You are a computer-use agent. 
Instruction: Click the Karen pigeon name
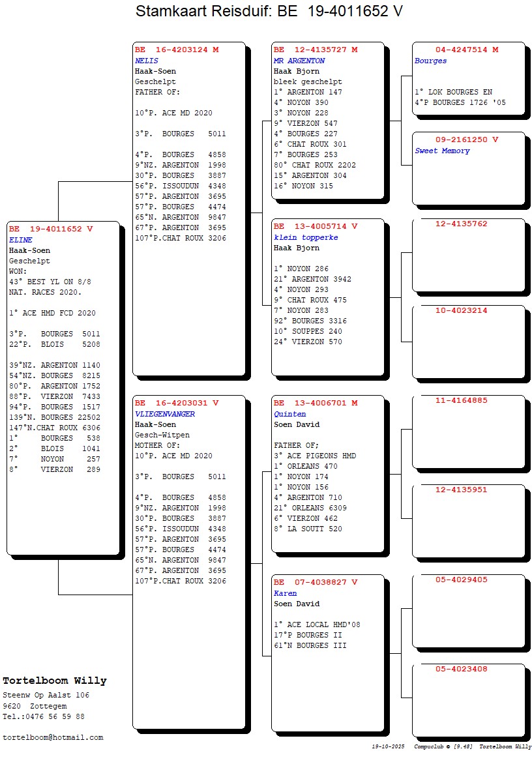(x=285, y=593)
